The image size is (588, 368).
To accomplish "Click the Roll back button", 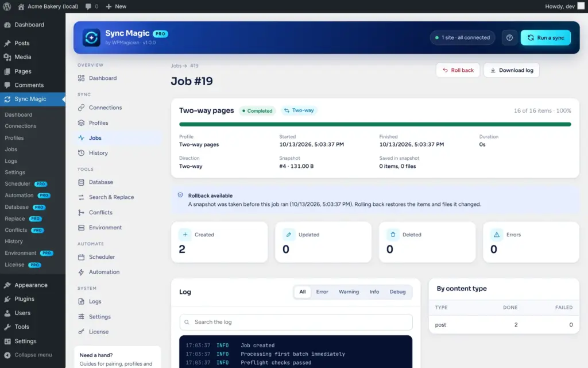I will pyautogui.click(x=458, y=70).
